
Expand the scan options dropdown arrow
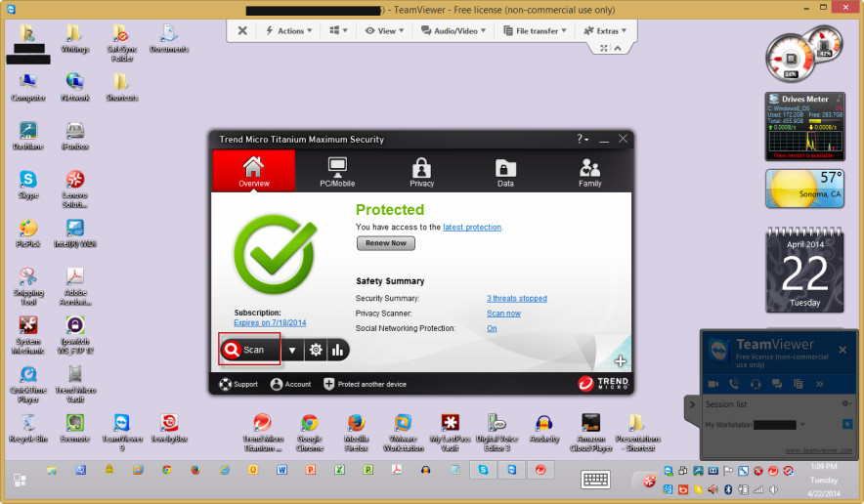[292, 350]
